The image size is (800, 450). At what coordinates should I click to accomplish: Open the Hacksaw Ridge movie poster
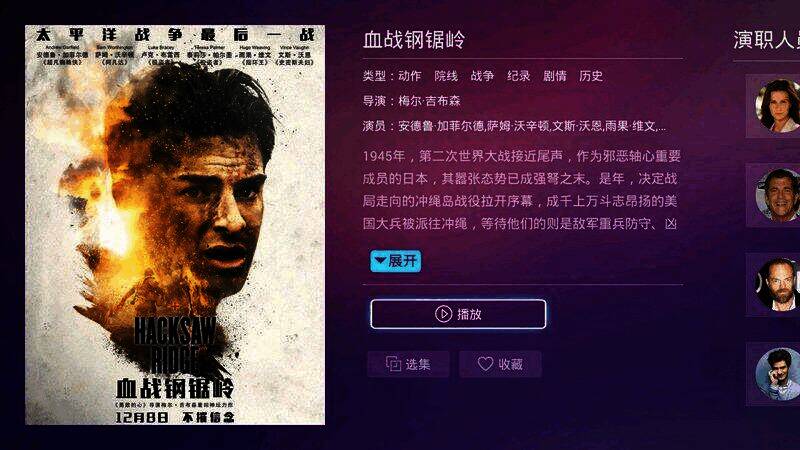pos(175,225)
